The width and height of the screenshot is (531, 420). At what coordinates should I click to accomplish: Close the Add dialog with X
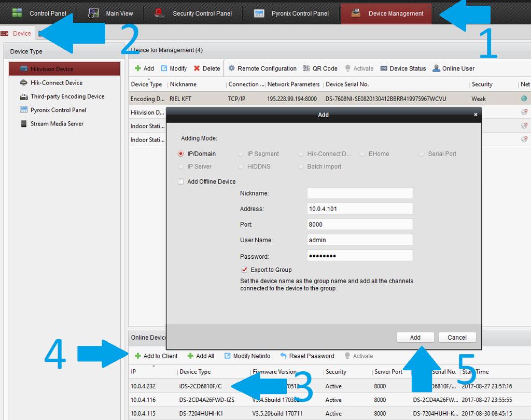(x=476, y=115)
